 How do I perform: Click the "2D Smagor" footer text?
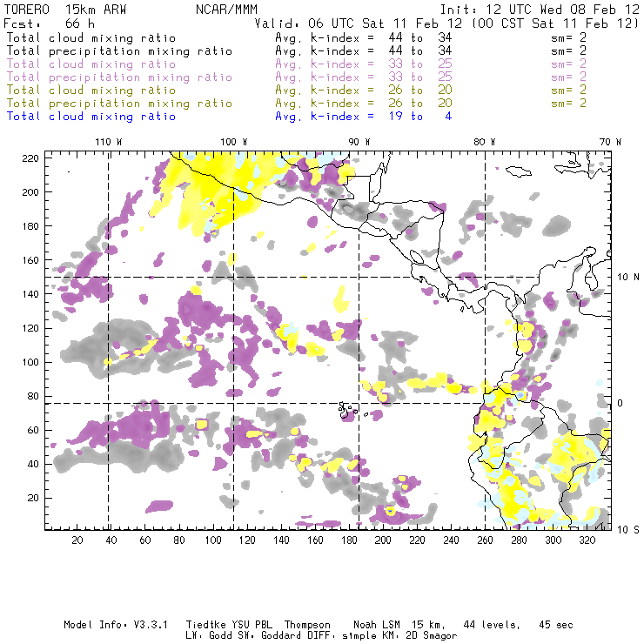pos(431,636)
